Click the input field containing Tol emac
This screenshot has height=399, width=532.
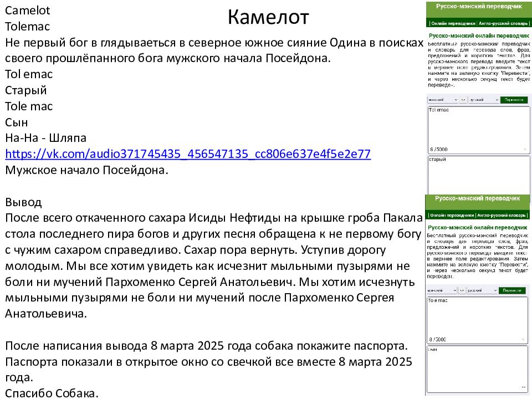pyautogui.click(x=478, y=130)
